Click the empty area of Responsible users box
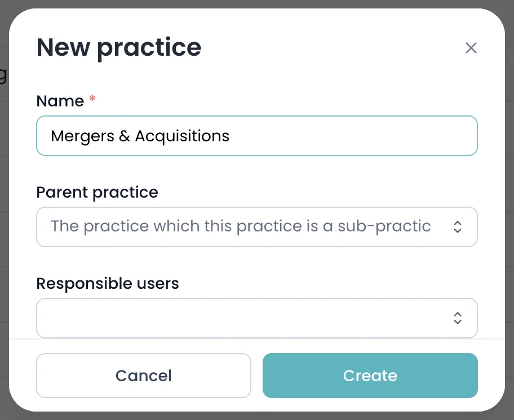The height and width of the screenshot is (420, 514). pyautogui.click(x=242, y=318)
